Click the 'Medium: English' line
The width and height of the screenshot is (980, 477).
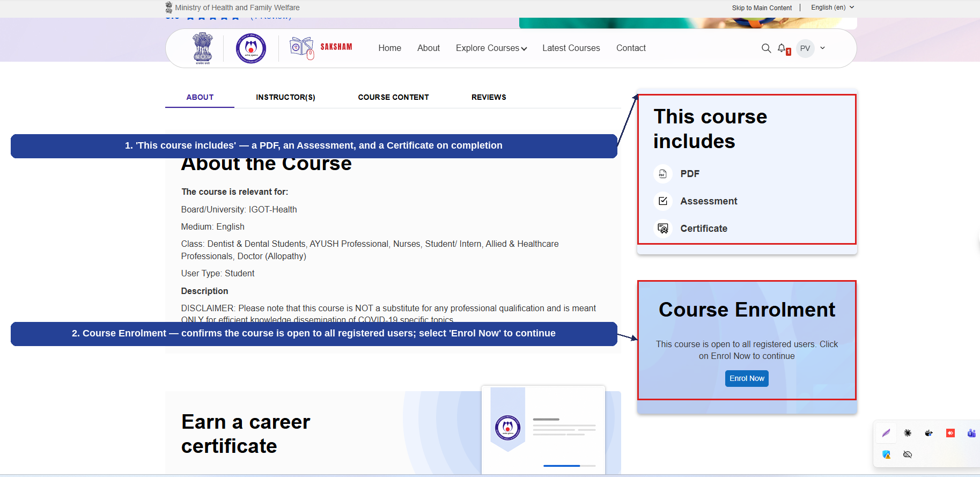(212, 227)
